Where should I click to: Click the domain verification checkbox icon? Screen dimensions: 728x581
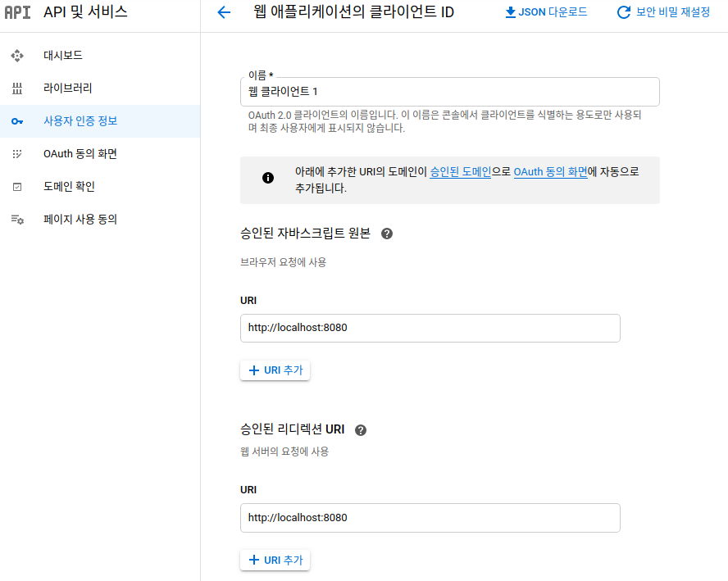pyautogui.click(x=17, y=187)
